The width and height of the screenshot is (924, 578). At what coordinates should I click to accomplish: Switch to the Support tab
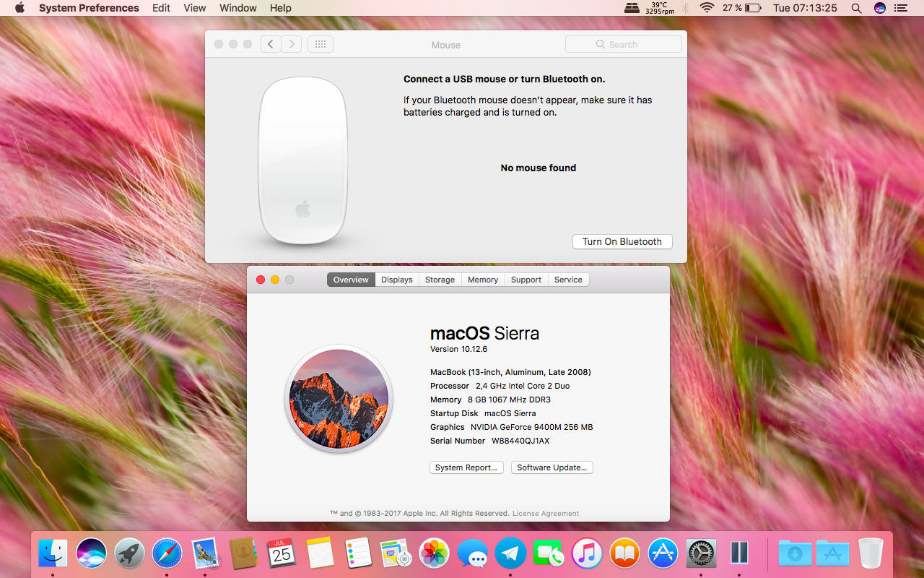point(526,280)
